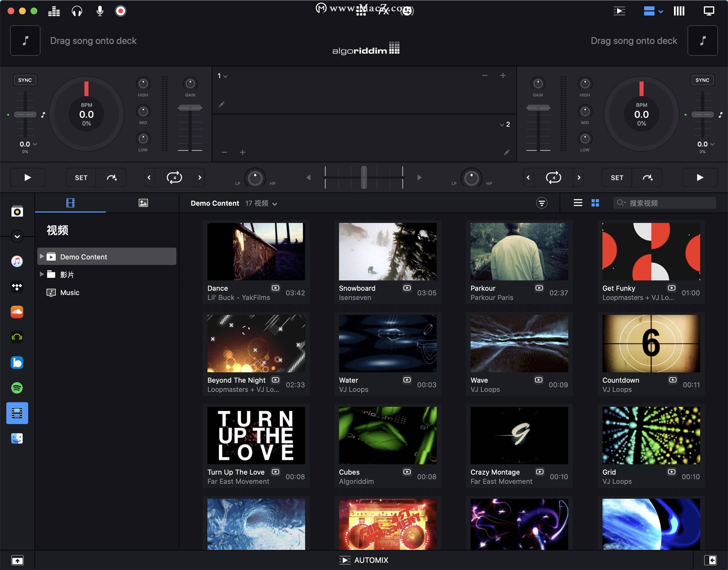Click the crossfader left arrow
This screenshot has width=728, height=570.
(309, 178)
